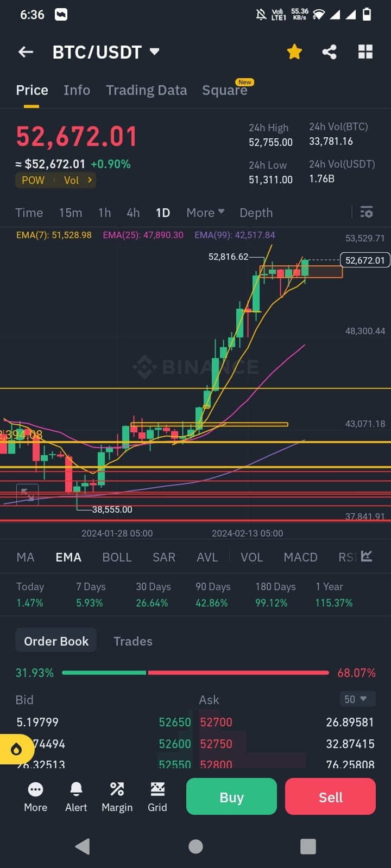Tap the POW Vol tag chevron
This screenshot has height=868, width=391.
90,180
